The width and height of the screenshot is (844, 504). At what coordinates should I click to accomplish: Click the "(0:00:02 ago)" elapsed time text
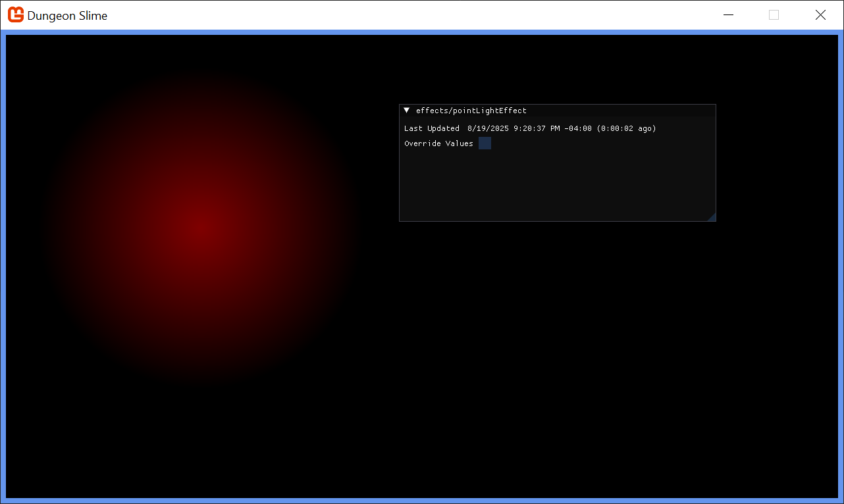tap(626, 128)
